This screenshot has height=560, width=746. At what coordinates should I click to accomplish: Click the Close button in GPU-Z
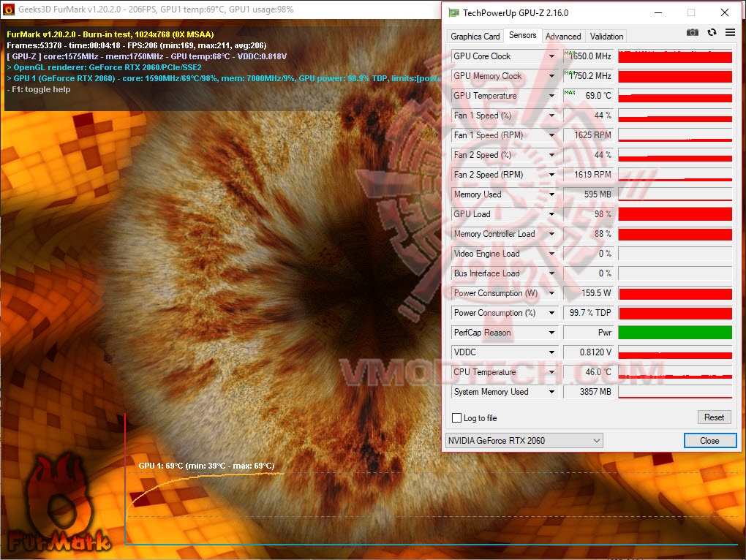point(709,441)
